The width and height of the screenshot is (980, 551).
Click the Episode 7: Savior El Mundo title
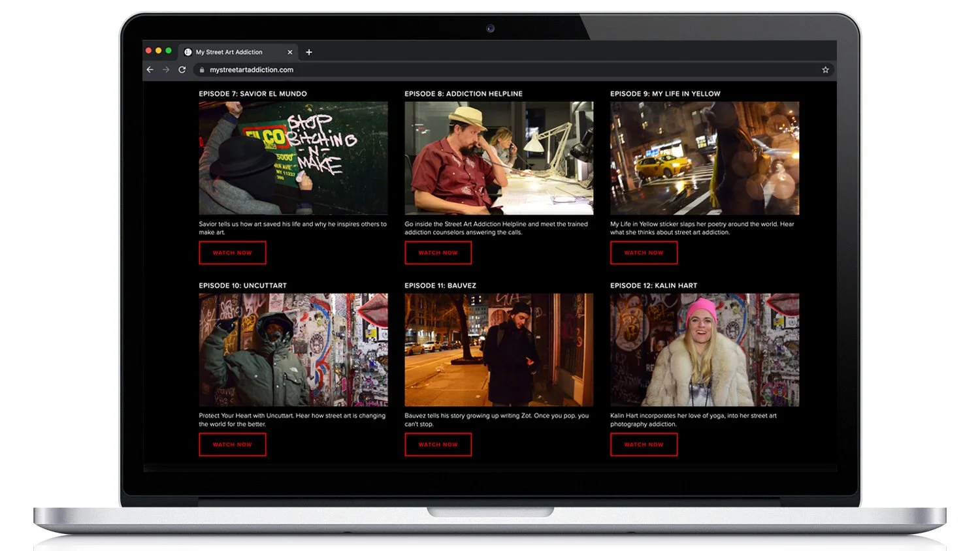tap(253, 94)
